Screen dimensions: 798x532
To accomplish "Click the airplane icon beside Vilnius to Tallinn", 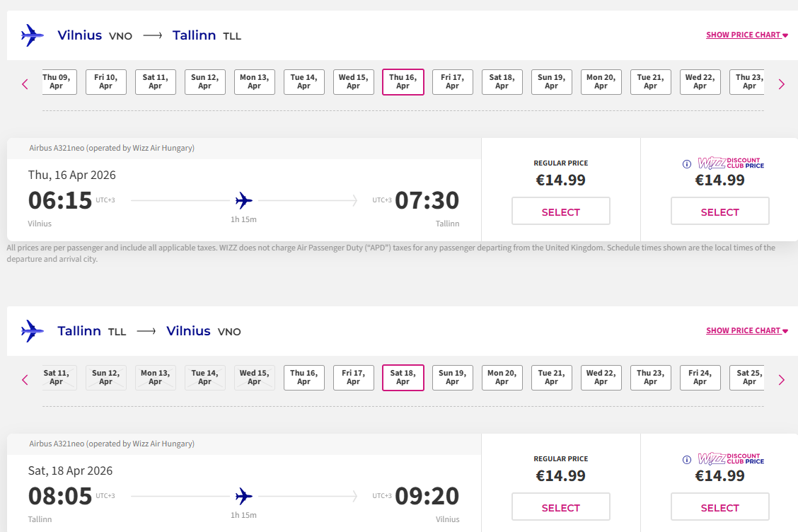I will 32,35.
